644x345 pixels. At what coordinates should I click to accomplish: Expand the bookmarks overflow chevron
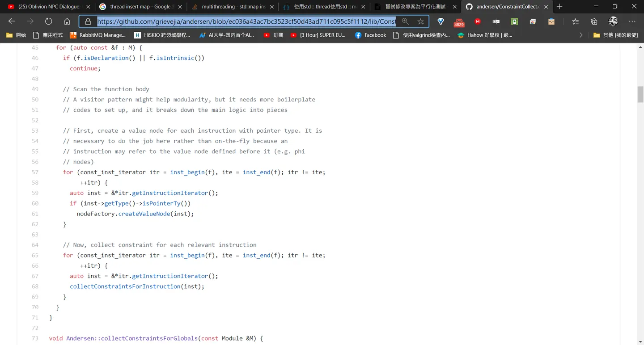click(x=581, y=35)
